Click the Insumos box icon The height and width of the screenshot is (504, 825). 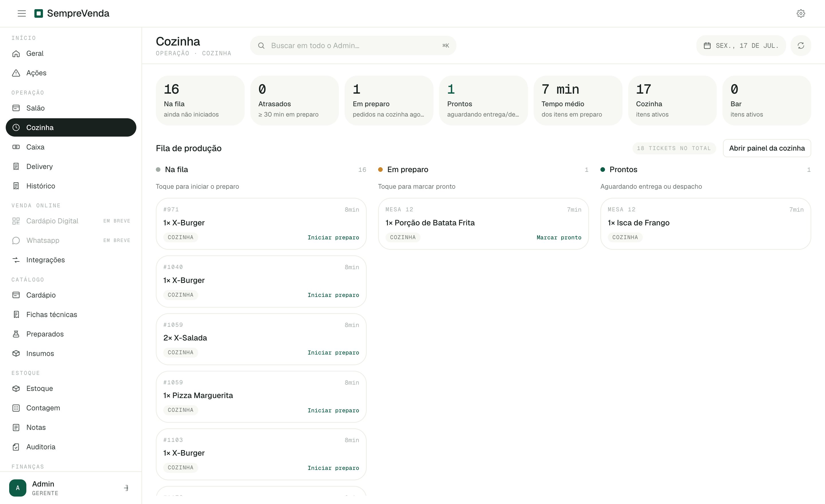click(x=16, y=353)
